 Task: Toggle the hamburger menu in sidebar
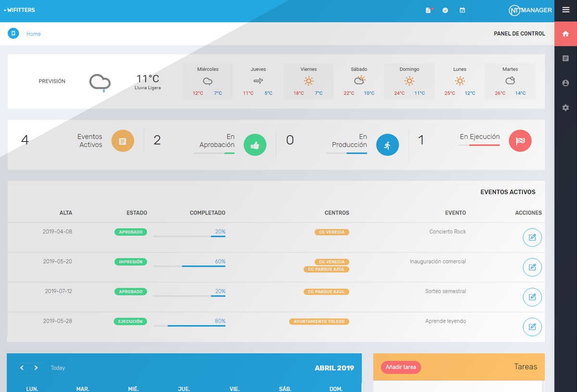(565, 10)
